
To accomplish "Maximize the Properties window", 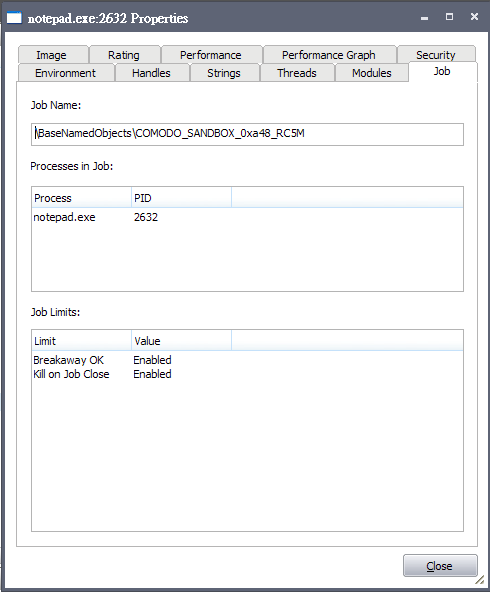I will point(449,17).
